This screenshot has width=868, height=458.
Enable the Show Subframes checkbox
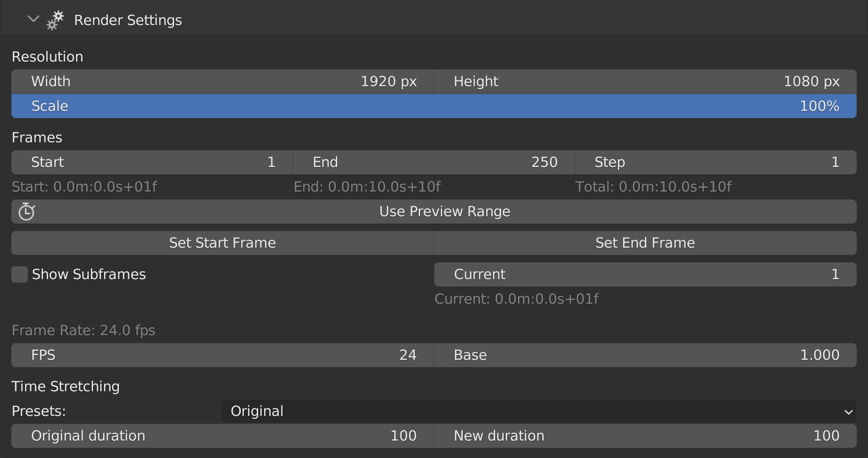point(20,274)
